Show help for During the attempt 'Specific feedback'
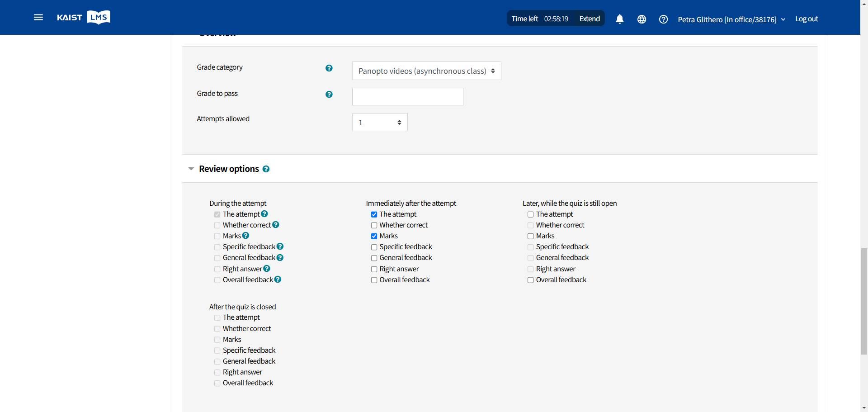The image size is (868, 412). point(280,246)
